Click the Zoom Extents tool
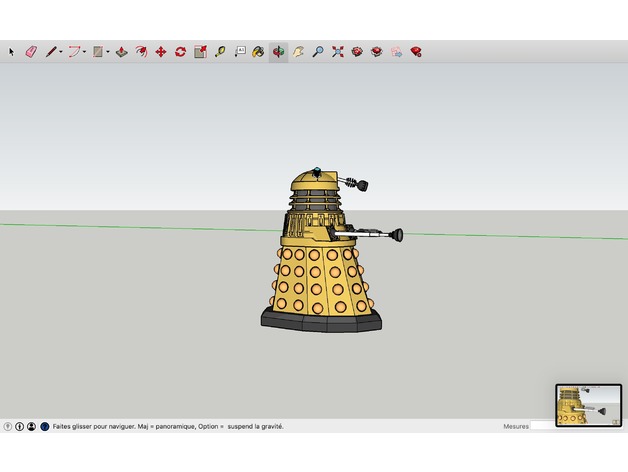Screen dimensions: 628x472 (x=337, y=51)
